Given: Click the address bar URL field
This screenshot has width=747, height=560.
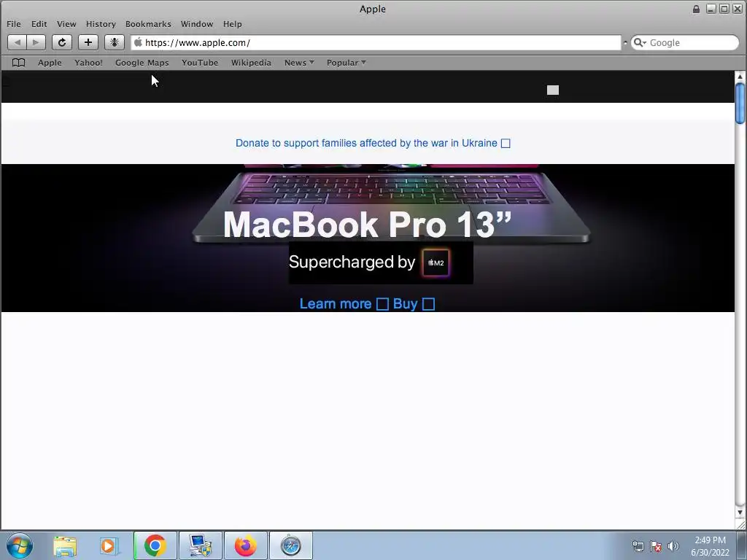Looking at the screenshot, I should [376, 42].
